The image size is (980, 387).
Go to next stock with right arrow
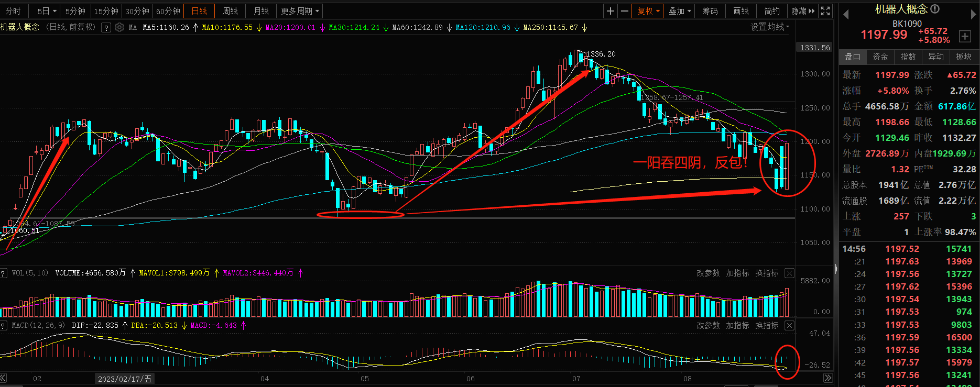(974, 15)
